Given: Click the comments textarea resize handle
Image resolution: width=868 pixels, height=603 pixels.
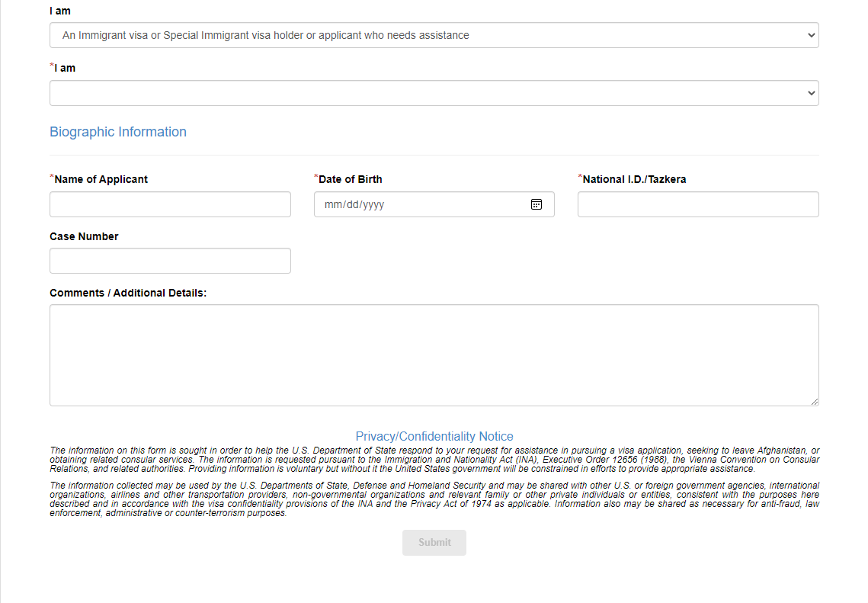Looking at the screenshot, I should 815,401.
